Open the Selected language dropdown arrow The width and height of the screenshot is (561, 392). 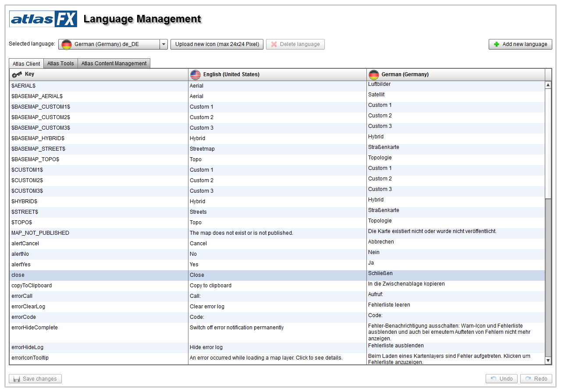tap(163, 44)
